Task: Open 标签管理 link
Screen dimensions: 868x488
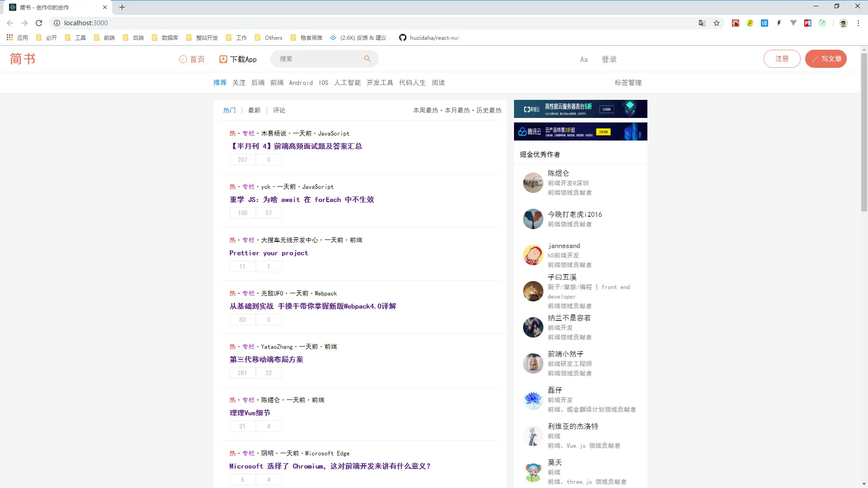Action: click(x=627, y=83)
